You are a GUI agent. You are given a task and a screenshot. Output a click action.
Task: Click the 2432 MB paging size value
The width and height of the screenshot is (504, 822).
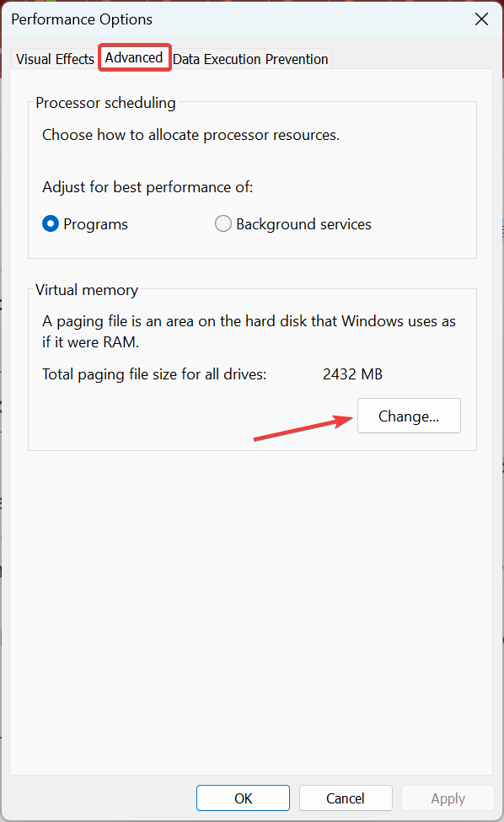tap(352, 374)
